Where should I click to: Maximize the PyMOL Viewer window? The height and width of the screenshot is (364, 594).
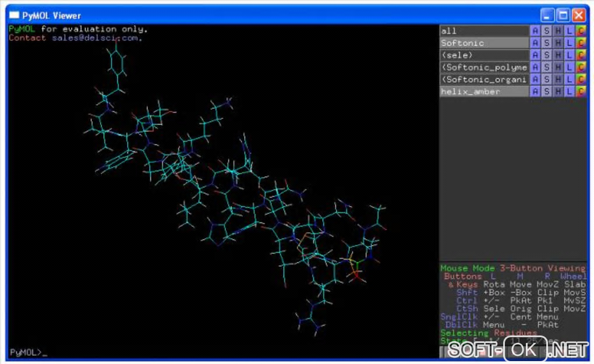click(x=563, y=16)
